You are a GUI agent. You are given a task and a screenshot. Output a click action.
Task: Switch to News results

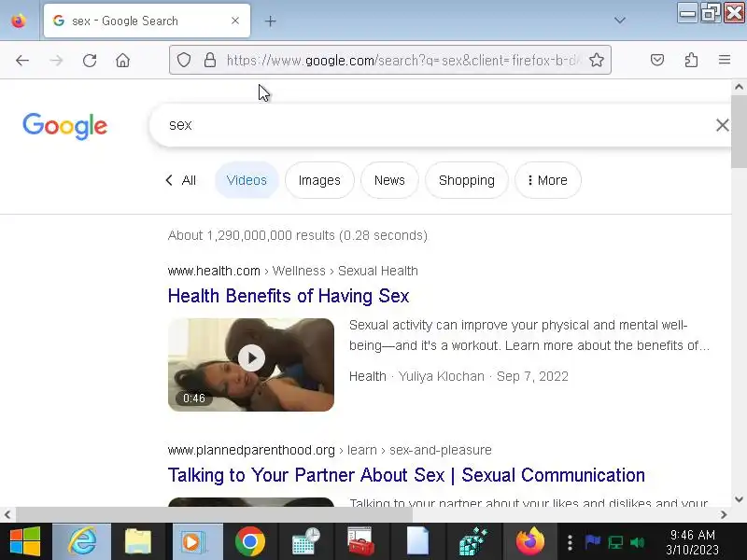click(389, 180)
